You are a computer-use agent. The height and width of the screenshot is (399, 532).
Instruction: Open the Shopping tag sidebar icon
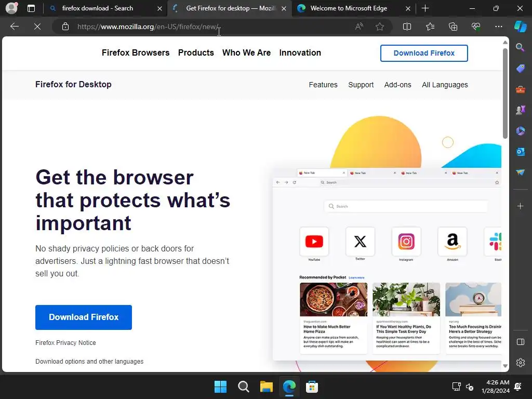click(x=520, y=69)
